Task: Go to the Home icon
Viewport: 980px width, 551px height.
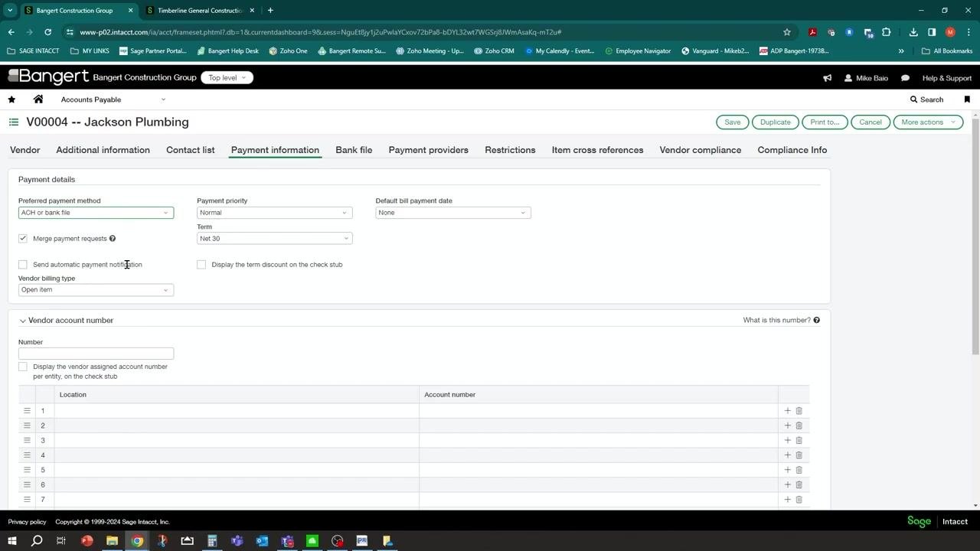Action: click(38, 99)
